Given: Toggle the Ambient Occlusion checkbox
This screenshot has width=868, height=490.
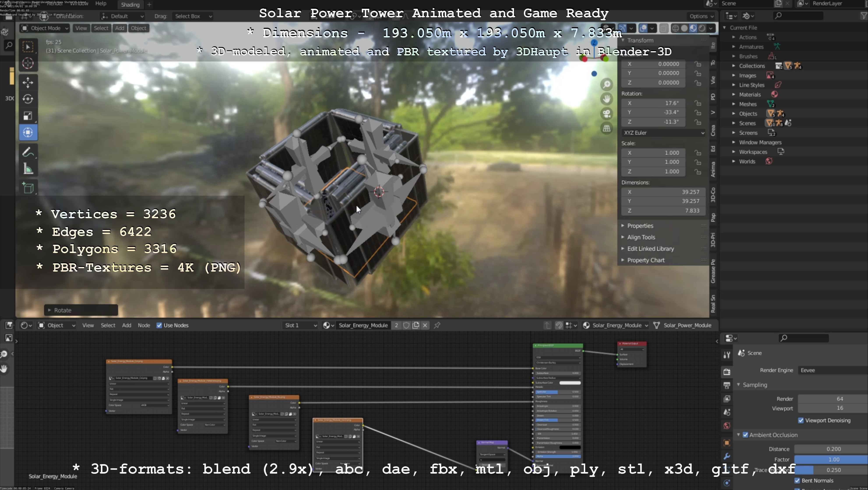Looking at the screenshot, I should pos(745,435).
